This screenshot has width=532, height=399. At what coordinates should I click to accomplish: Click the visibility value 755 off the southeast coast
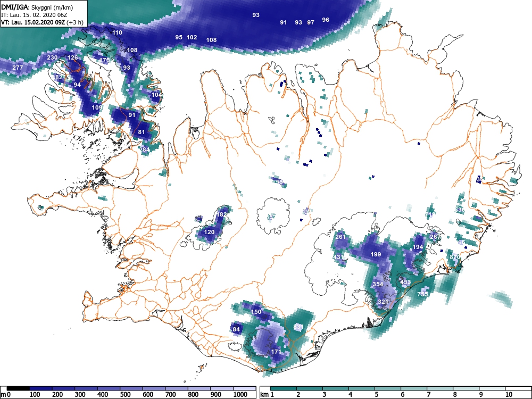(423, 294)
